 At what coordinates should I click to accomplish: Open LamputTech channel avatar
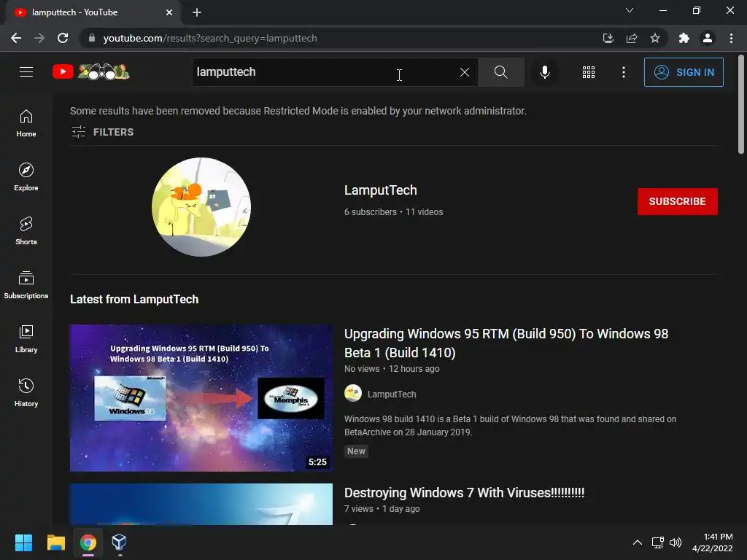click(x=201, y=207)
